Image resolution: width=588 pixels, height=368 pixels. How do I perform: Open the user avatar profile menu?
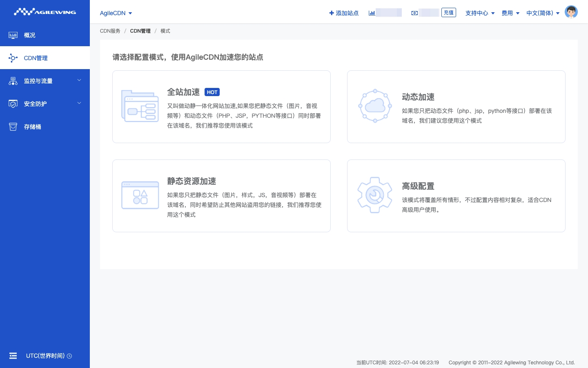click(x=571, y=12)
